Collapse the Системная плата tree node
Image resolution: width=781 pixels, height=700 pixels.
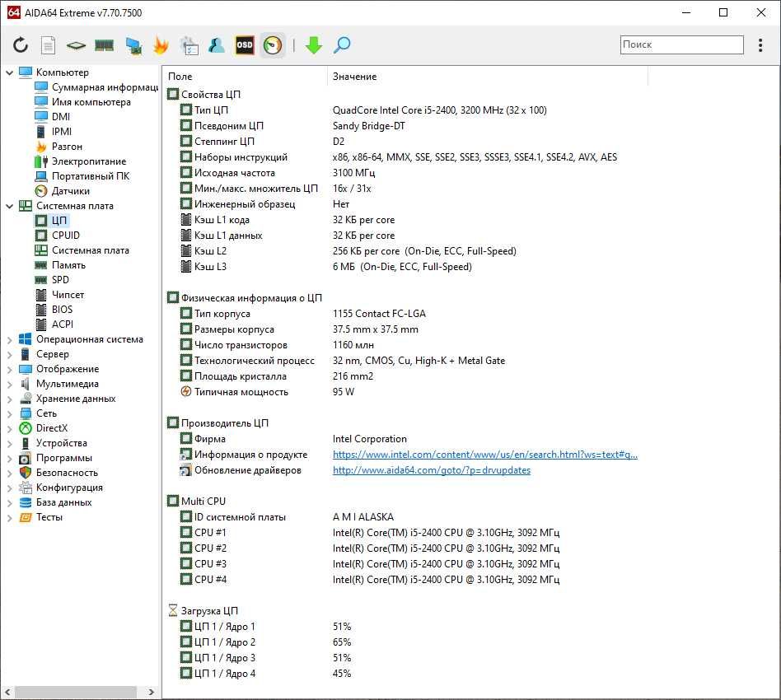click(x=9, y=206)
